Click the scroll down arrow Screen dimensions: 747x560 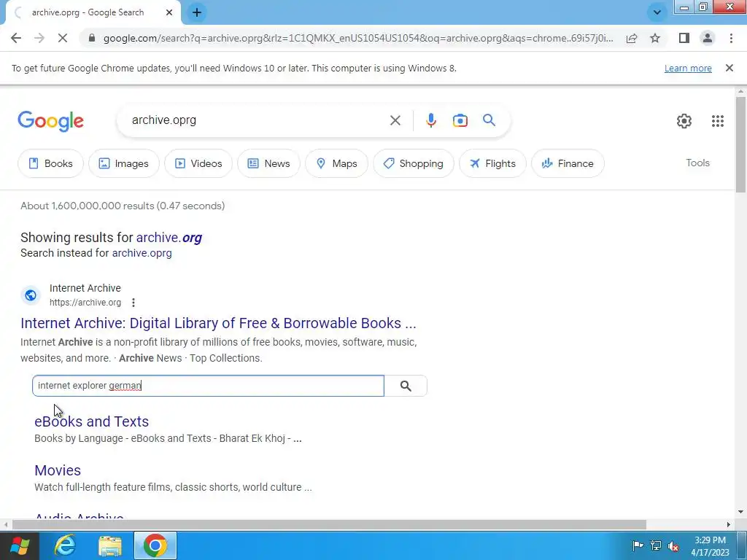[740, 513]
